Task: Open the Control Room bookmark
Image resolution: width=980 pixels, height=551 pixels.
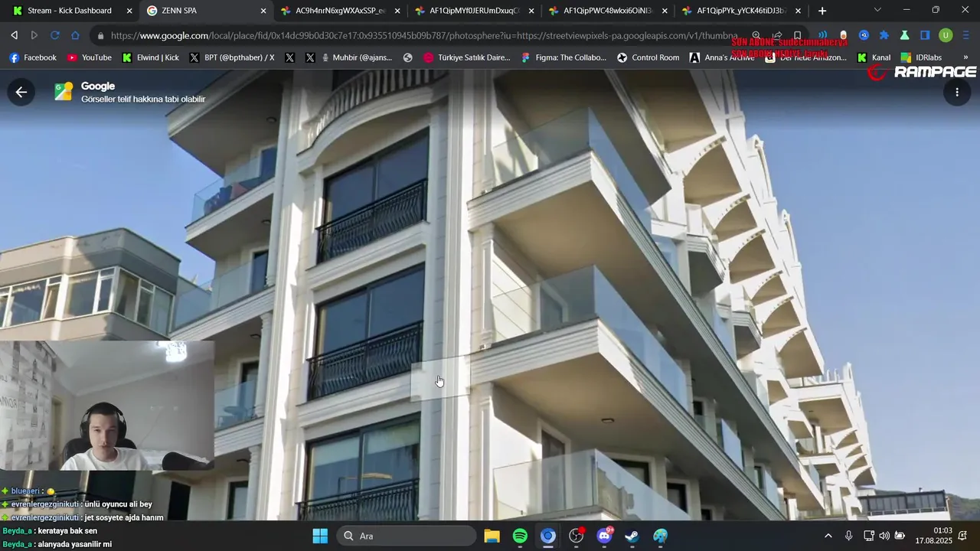Action: point(648,57)
